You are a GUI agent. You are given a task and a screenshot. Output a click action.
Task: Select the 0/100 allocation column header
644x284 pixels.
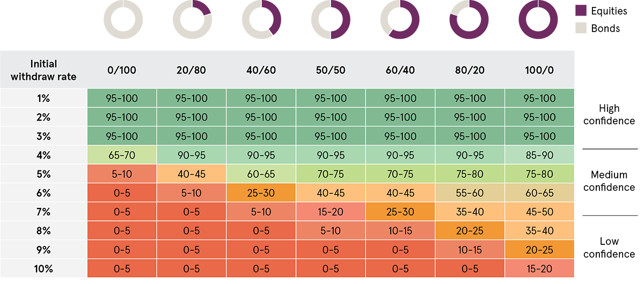(x=122, y=70)
